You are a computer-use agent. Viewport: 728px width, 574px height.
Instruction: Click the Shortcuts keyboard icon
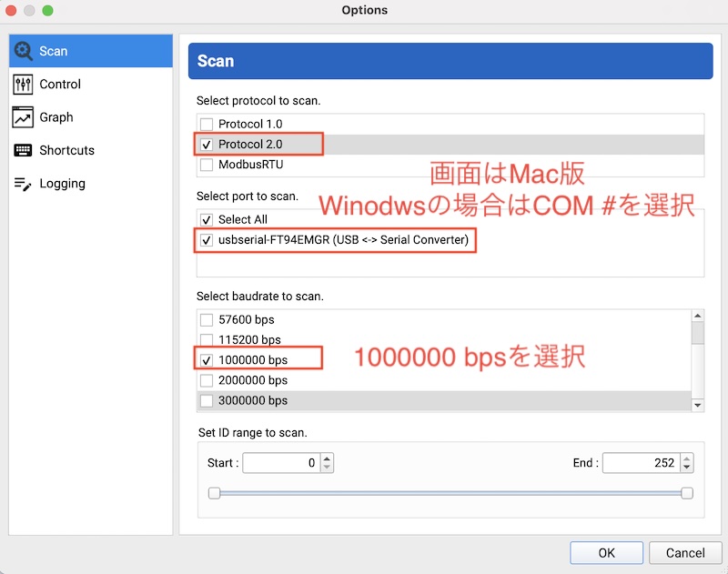click(x=24, y=150)
